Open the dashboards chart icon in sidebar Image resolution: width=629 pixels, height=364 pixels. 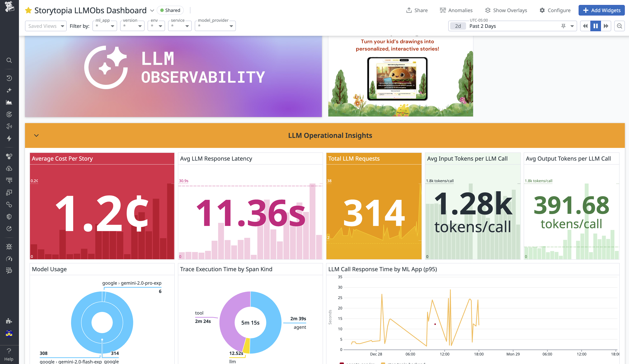pyautogui.click(x=9, y=102)
